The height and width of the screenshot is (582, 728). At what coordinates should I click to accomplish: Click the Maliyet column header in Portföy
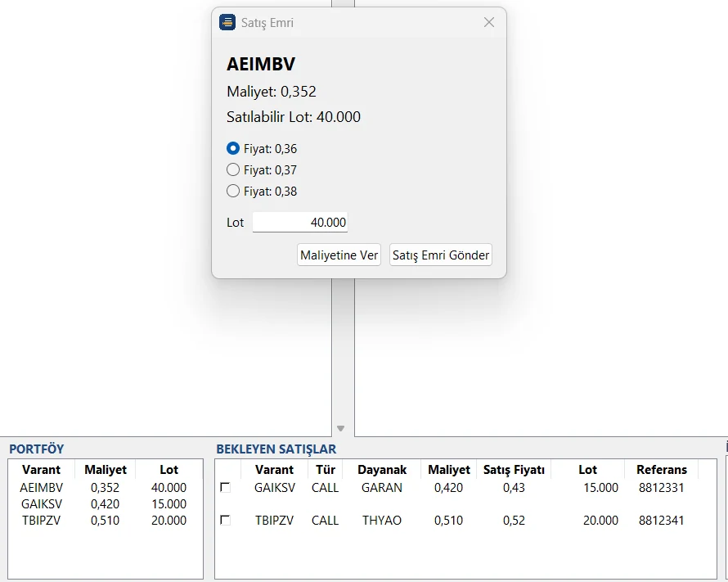point(106,470)
